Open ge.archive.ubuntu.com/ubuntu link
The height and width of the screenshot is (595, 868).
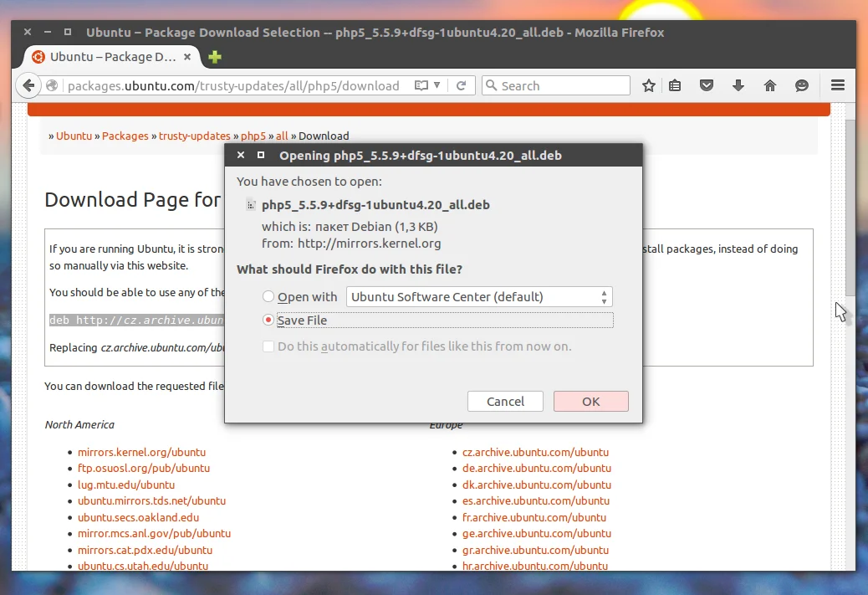tap(536, 534)
